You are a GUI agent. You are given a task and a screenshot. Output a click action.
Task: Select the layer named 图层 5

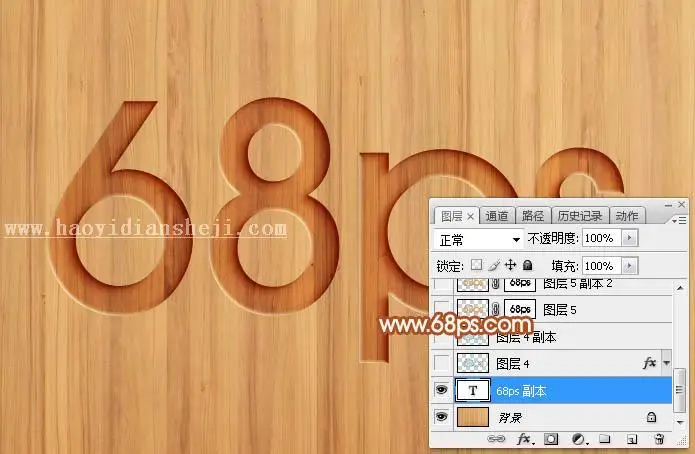pos(559,309)
